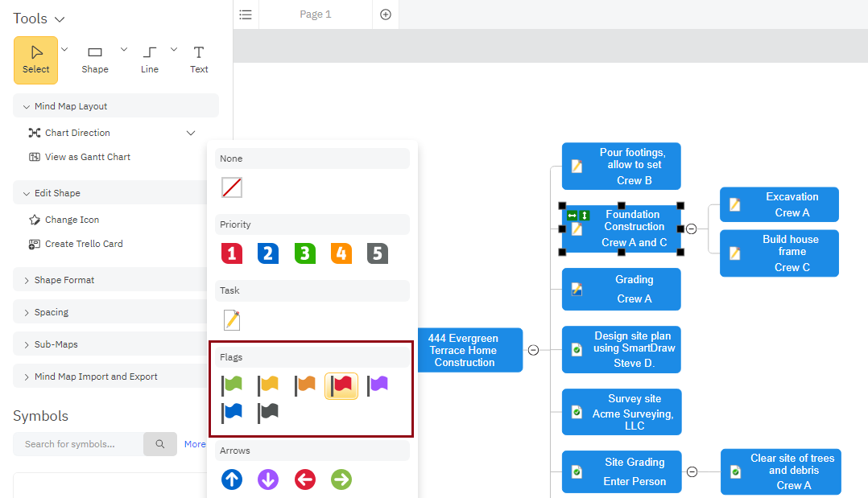Screen dimensions: 868x498
Task: Select the purple flag color swatch
Action: pos(377,385)
